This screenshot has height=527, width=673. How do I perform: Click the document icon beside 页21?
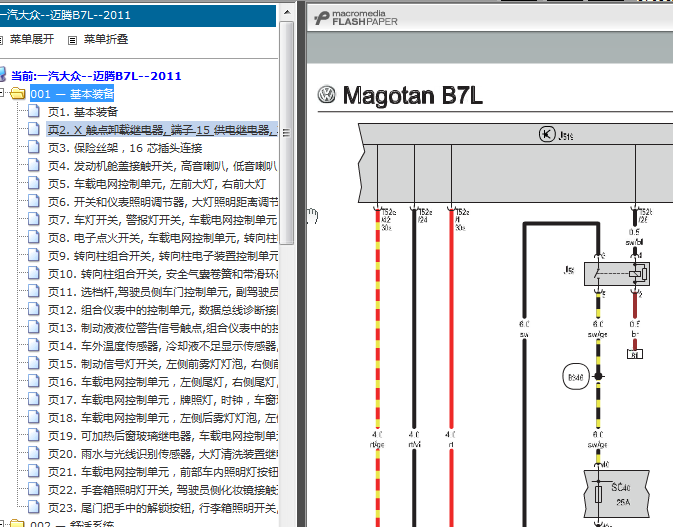click(x=33, y=471)
